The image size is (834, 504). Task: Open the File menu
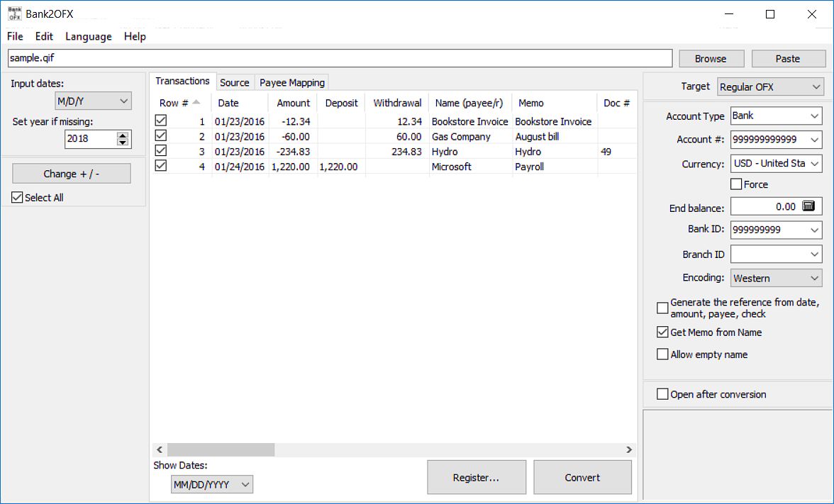click(x=15, y=36)
